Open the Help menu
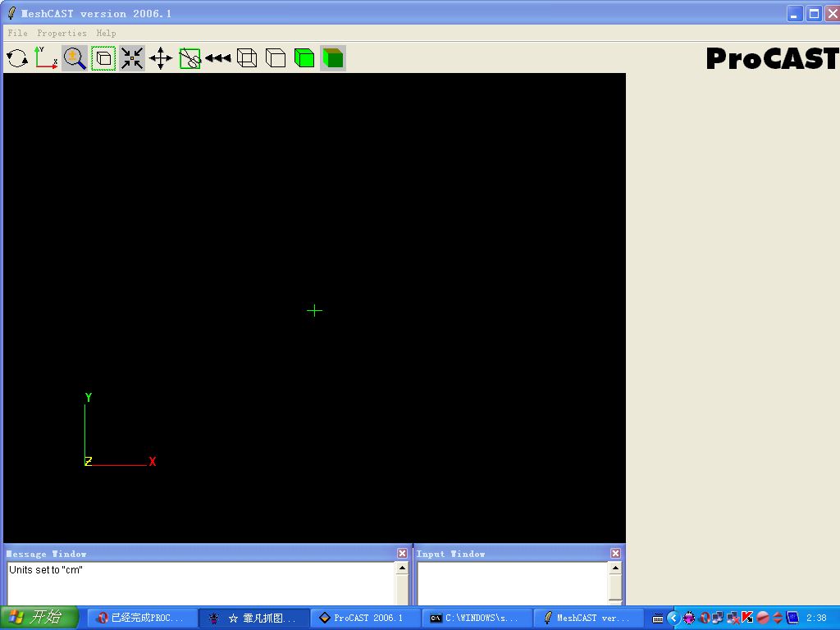Image resolution: width=840 pixels, height=630 pixels. [x=106, y=33]
